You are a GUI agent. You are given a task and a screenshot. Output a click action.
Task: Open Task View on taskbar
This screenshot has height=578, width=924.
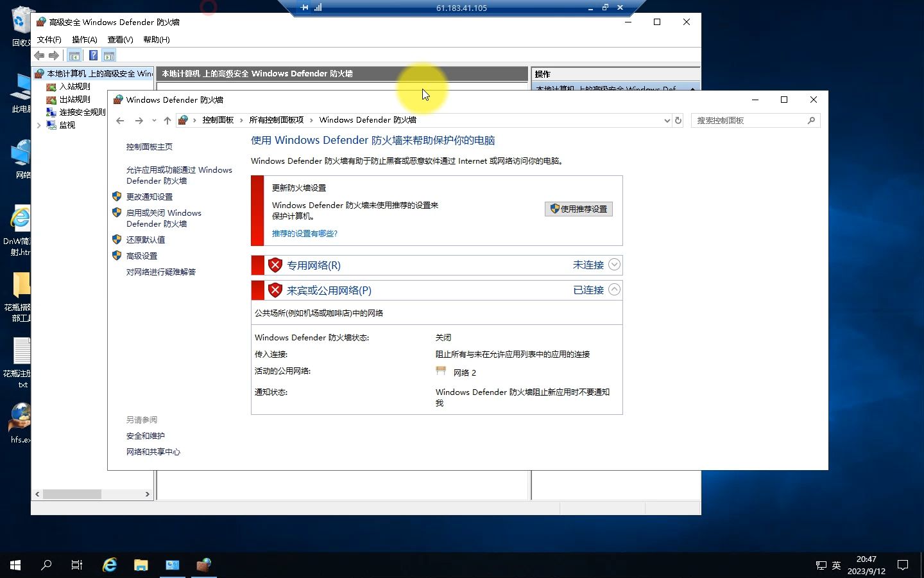pos(77,565)
